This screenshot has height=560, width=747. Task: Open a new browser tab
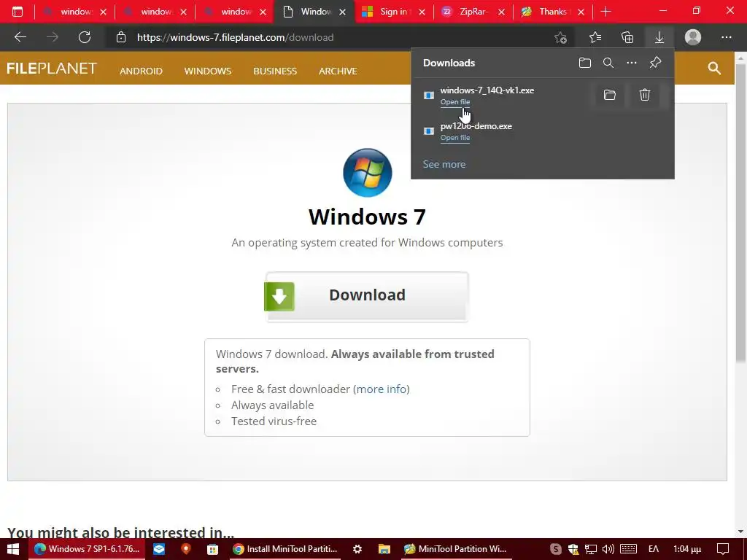(606, 12)
